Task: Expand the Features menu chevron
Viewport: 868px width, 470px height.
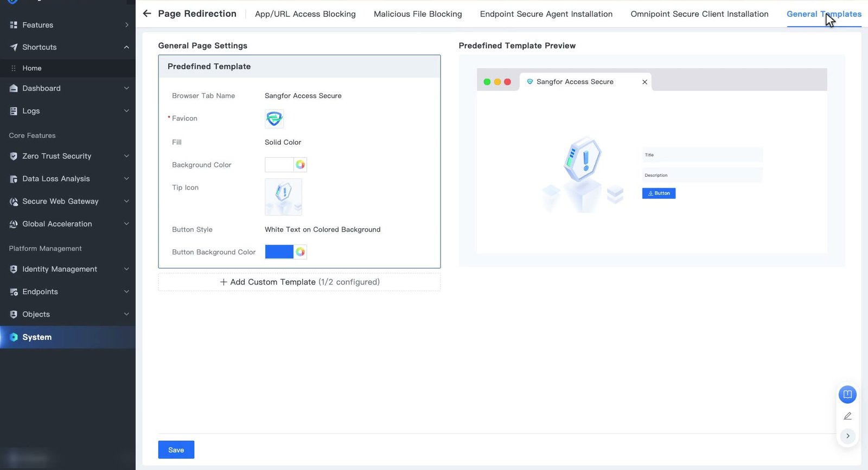Action: pos(126,25)
